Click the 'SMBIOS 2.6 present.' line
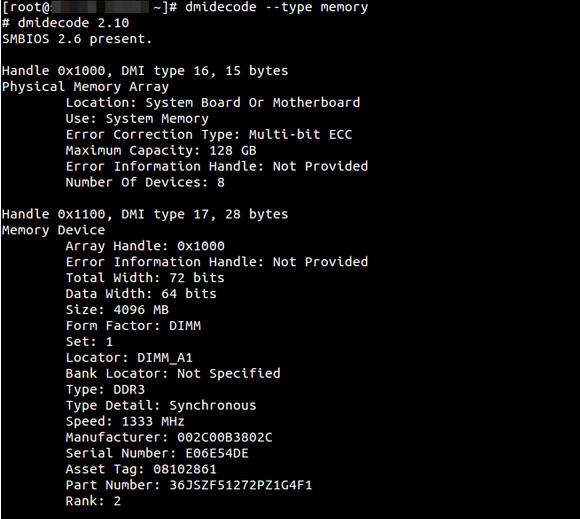 pyautogui.click(x=77, y=39)
